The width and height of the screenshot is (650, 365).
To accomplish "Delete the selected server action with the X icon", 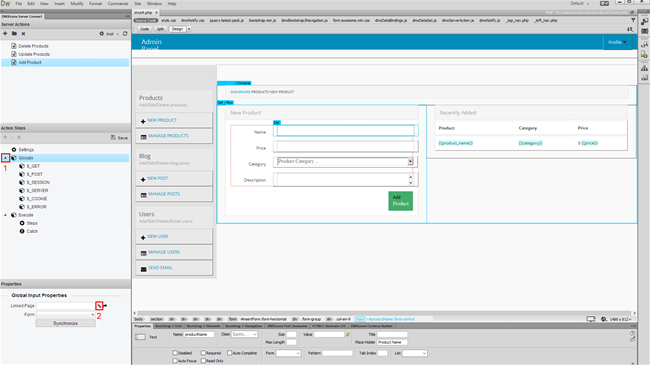I will 23,34.
